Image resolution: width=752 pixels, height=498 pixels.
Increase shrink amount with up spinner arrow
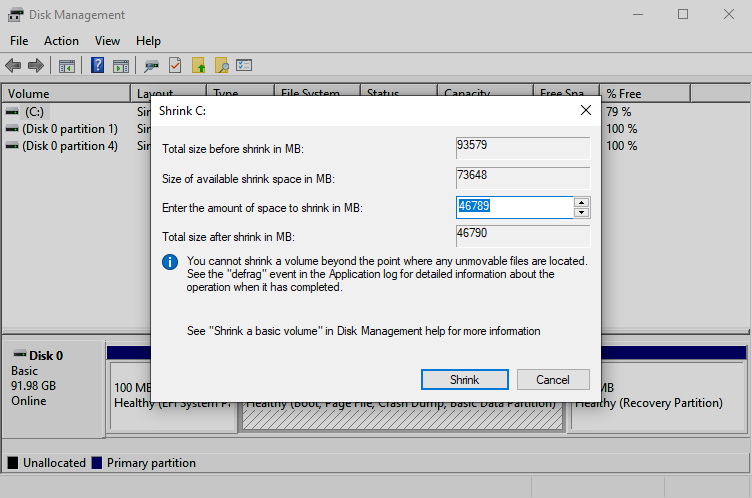click(581, 202)
